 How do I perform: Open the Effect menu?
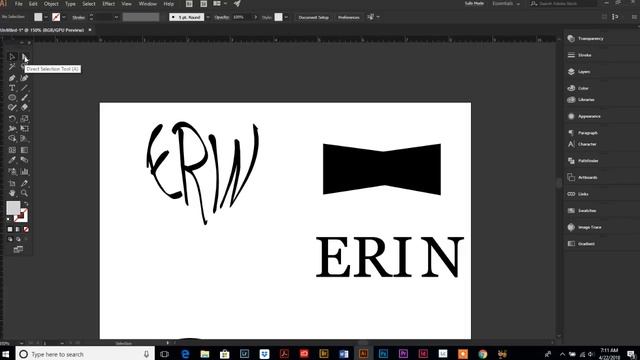coord(109,4)
